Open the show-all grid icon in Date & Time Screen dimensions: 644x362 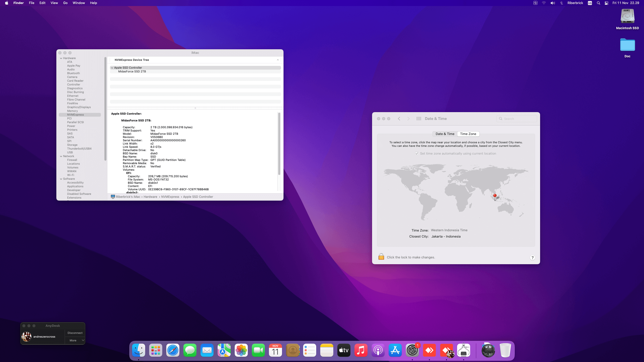(x=419, y=119)
